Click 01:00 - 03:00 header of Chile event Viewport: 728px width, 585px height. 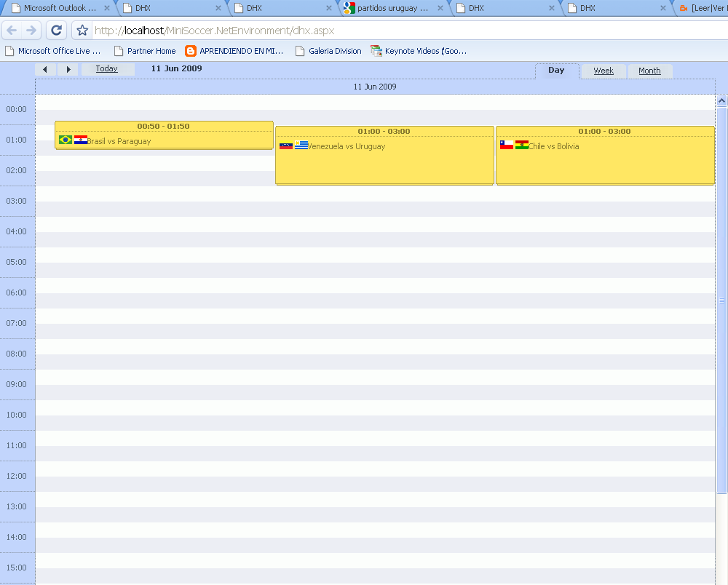pos(604,131)
